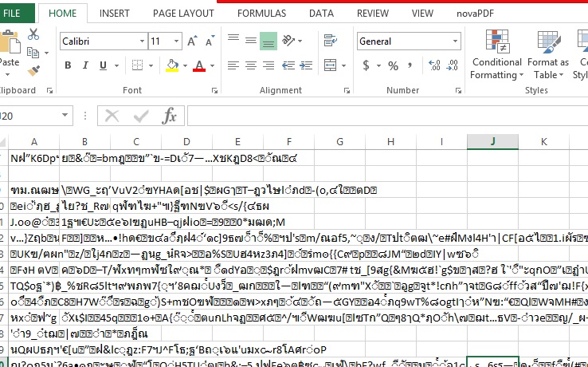Select the Format Painter brush
Screen dimensions: 588x367
(33, 70)
